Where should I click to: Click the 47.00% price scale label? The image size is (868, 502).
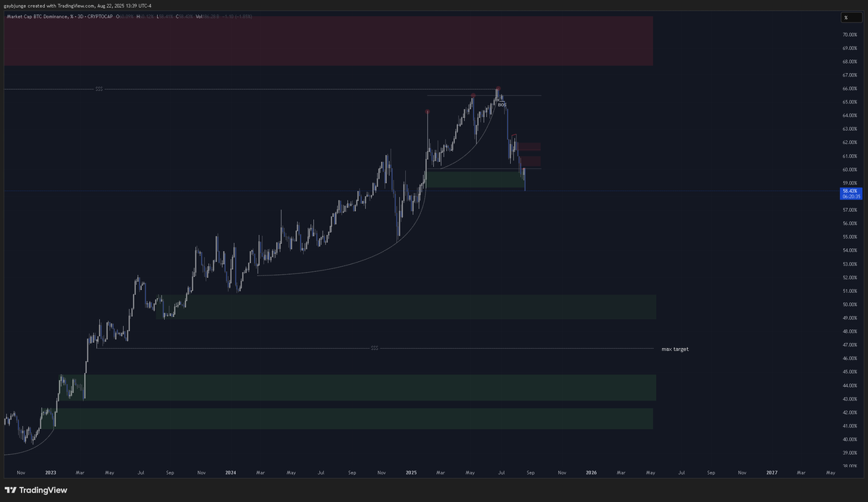[850, 344]
